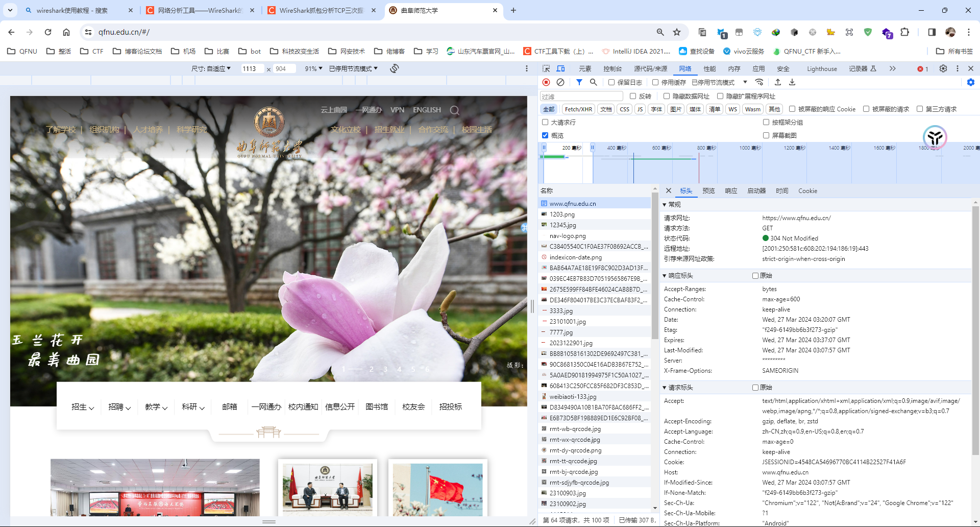
Task: Open the 控制台 DevTools tab
Action: [612, 68]
